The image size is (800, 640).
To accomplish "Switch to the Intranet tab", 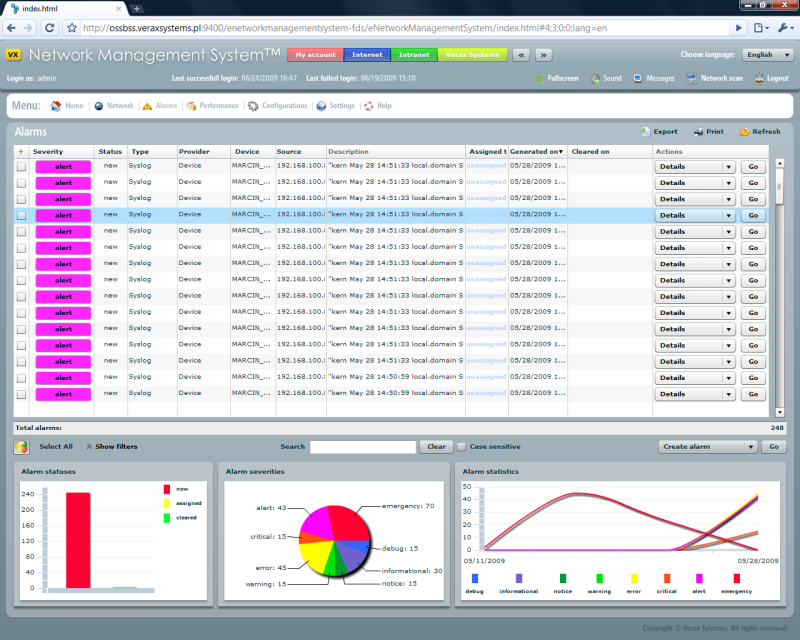I will (414, 55).
